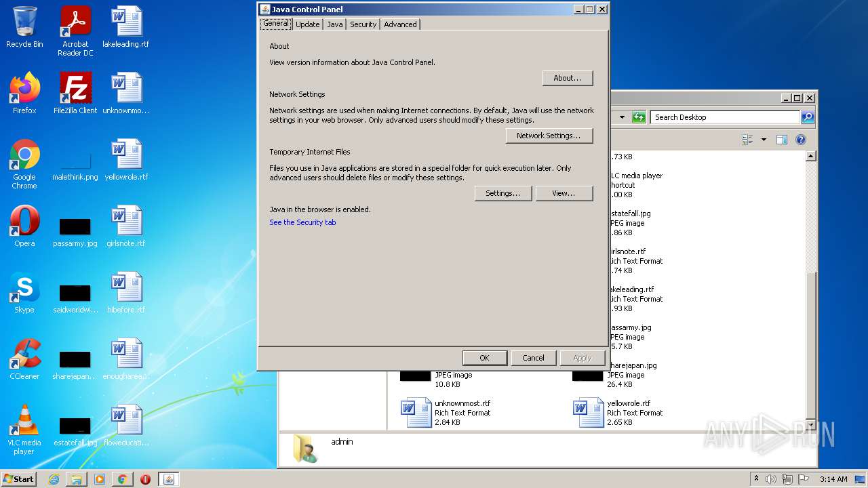Click the View... button
This screenshot has height=488, width=868.
pyautogui.click(x=564, y=193)
